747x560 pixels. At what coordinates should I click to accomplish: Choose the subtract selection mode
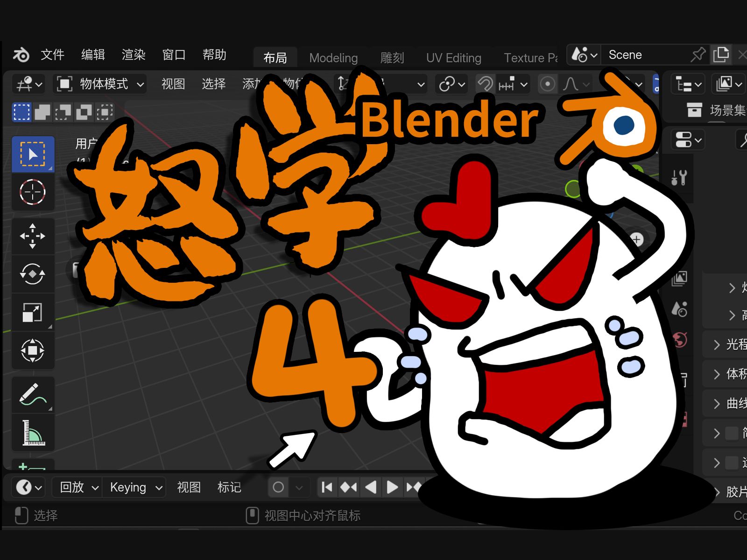coord(63,112)
